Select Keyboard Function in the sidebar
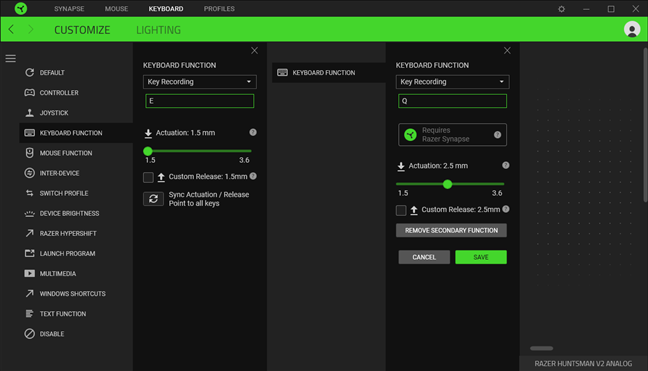648x371 pixels. [76, 133]
